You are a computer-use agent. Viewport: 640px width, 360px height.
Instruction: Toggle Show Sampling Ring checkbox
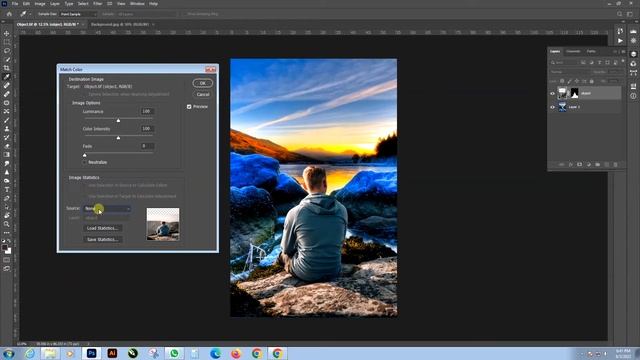coord(183,14)
